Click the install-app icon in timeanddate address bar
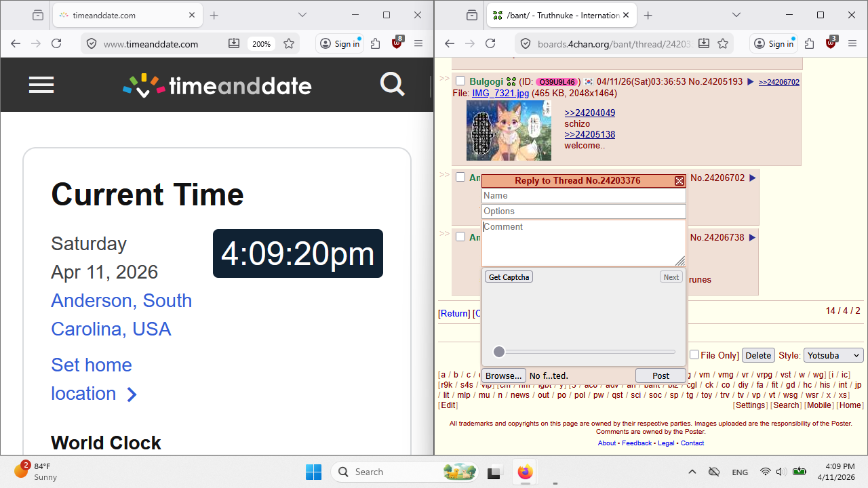The height and width of the screenshot is (488, 868). [x=234, y=43]
